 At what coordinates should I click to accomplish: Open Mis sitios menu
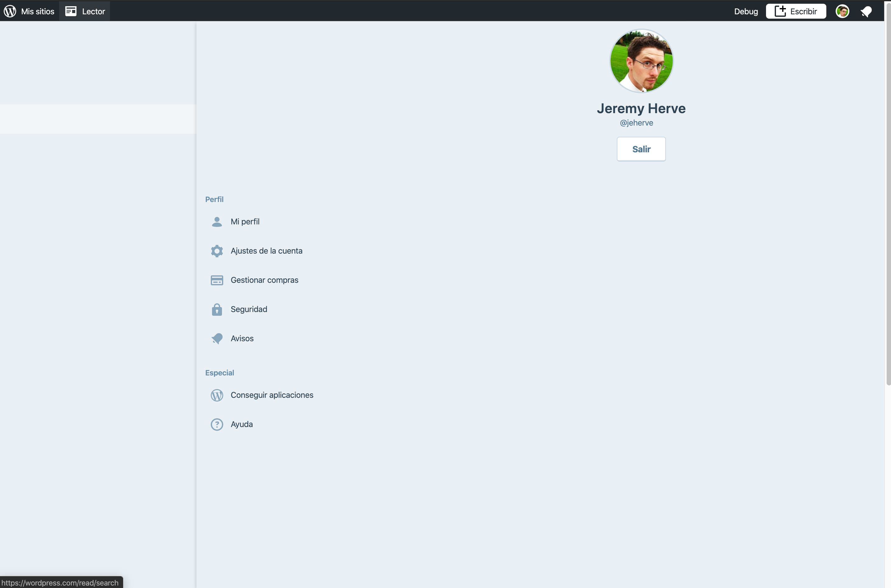click(38, 11)
